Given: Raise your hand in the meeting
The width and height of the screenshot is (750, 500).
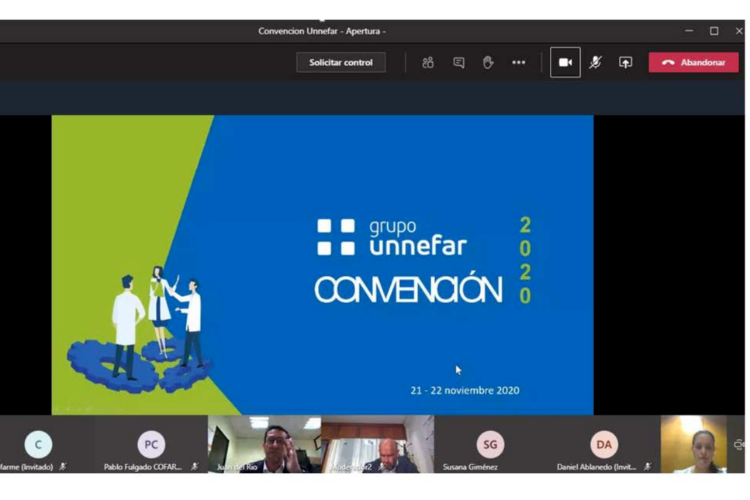Looking at the screenshot, I should pos(488,62).
